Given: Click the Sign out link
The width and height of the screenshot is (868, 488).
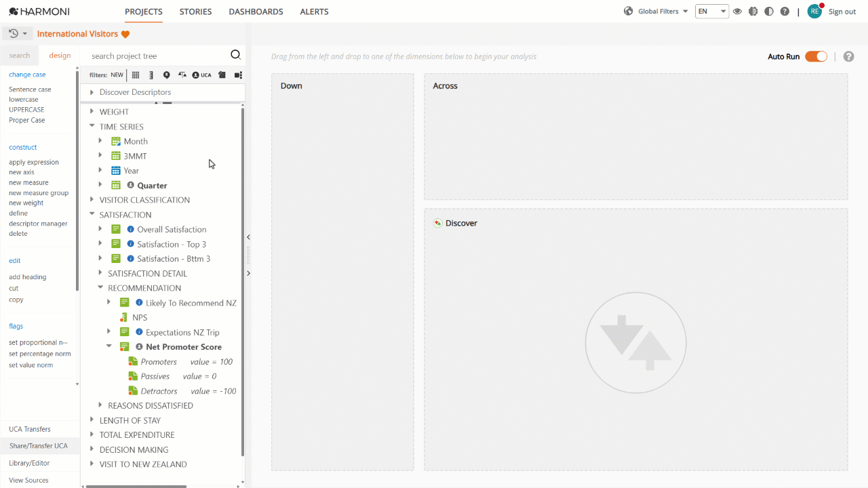Looking at the screenshot, I should [x=842, y=12].
